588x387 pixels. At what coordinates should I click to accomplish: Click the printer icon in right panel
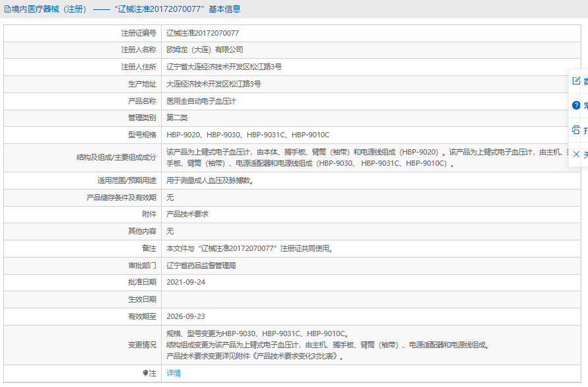[576, 130]
